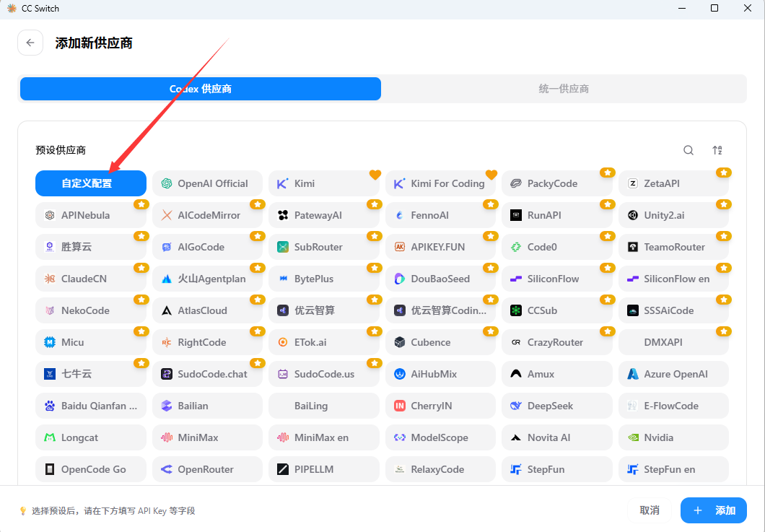Choose the DMXAPI preset chip
The width and height of the screenshot is (765, 532).
pos(674,342)
